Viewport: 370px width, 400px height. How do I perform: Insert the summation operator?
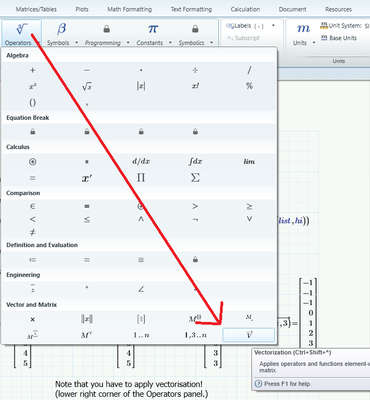click(195, 177)
